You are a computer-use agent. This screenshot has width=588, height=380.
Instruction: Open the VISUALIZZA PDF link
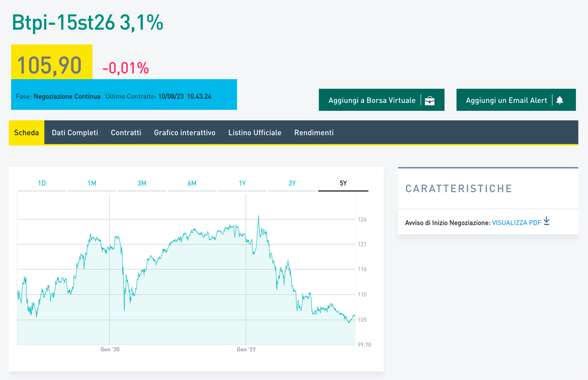(516, 223)
